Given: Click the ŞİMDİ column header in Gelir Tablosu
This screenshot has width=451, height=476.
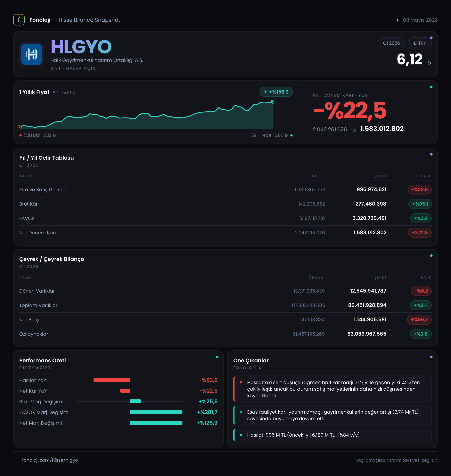Looking at the screenshot, I should click(x=380, y=176).
